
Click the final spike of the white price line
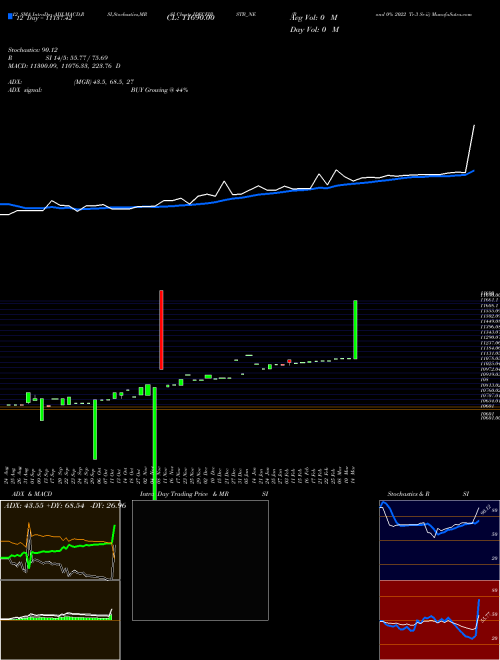pos(470,148)
